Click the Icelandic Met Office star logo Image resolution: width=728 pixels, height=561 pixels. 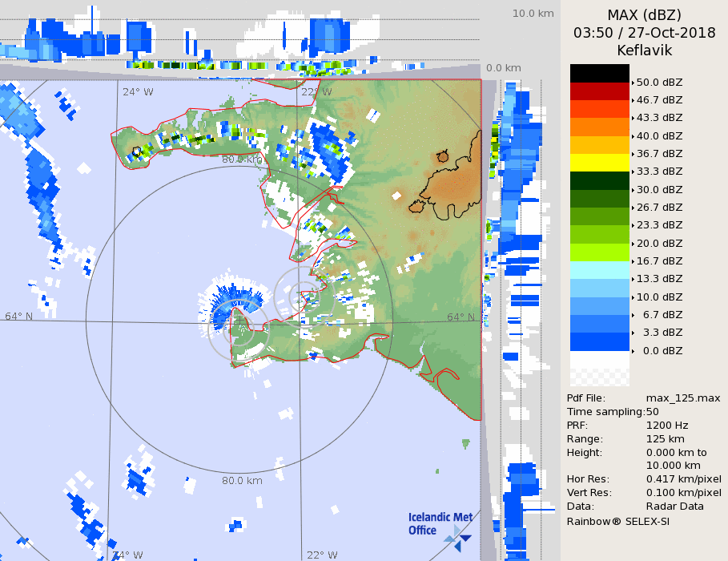click(458, 537)
